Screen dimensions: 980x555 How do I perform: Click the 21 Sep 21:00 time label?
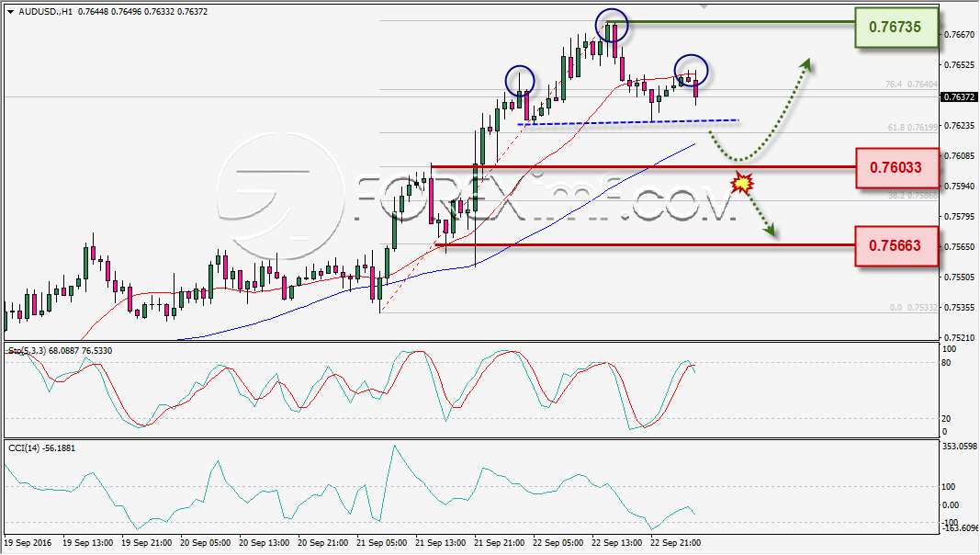click(500, 543)
